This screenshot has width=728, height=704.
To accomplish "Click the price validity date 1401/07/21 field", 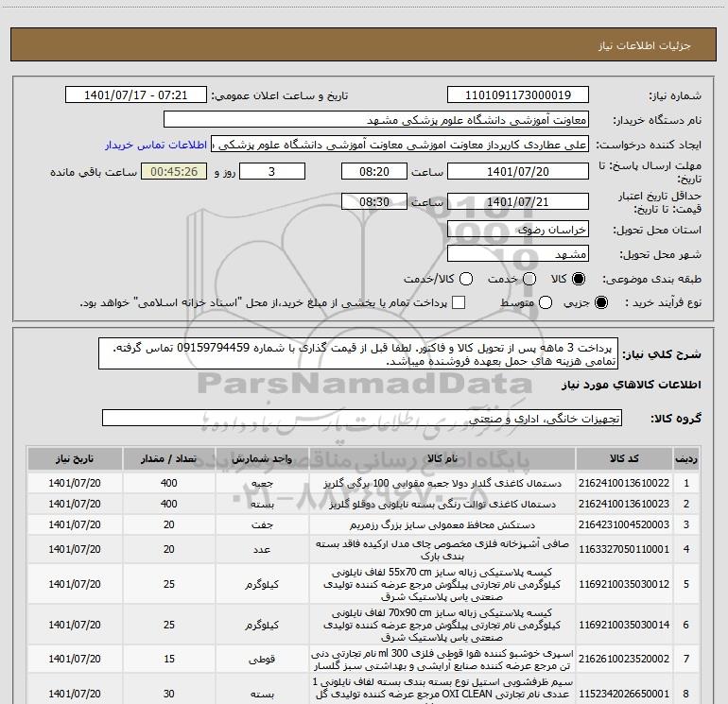I will click(518, 201).
